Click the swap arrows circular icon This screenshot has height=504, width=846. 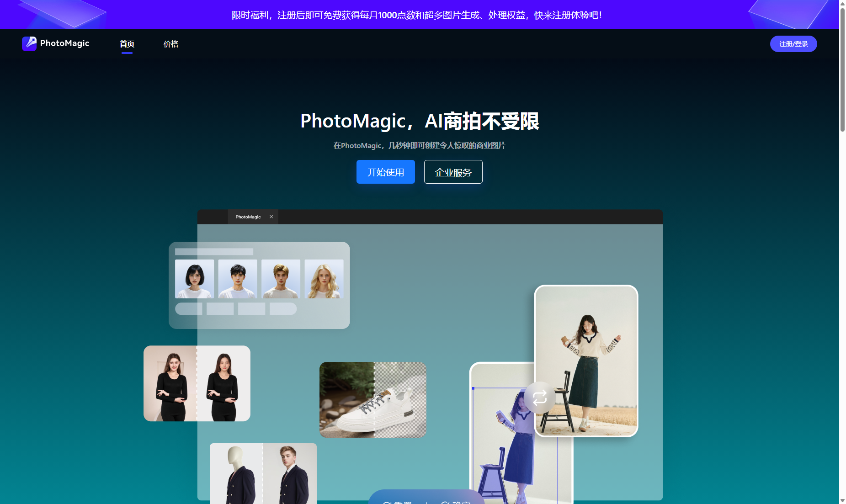(540, 398)
